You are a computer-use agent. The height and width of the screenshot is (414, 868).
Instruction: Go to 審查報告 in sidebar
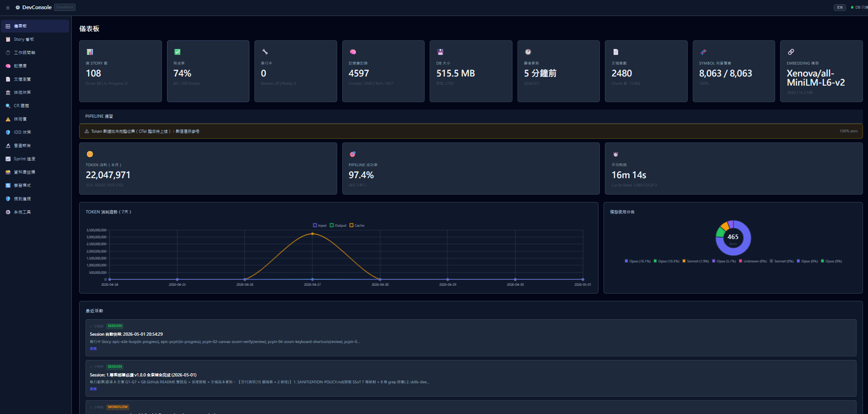(35, 146)
